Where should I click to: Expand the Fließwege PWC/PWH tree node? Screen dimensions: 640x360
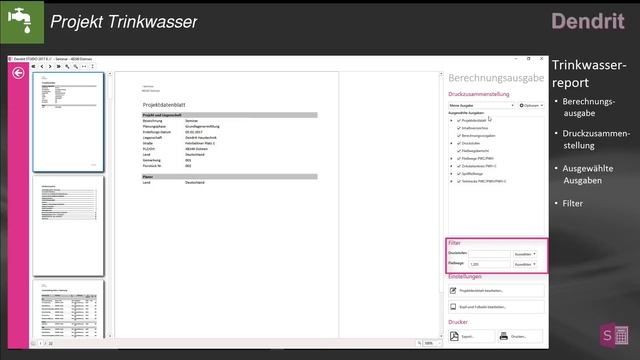(x=451, y=158)
